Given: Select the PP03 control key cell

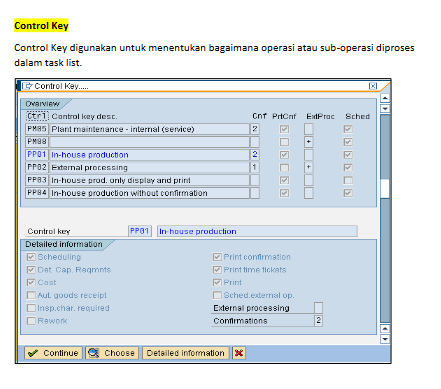Looking at the screenshot, I should 37,180.
